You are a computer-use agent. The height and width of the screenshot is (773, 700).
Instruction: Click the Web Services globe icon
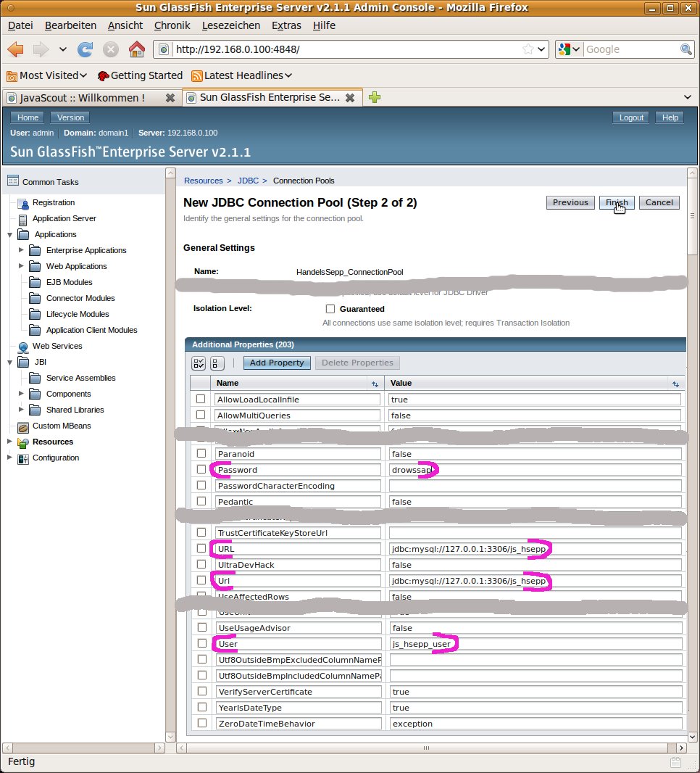[22, 347]
